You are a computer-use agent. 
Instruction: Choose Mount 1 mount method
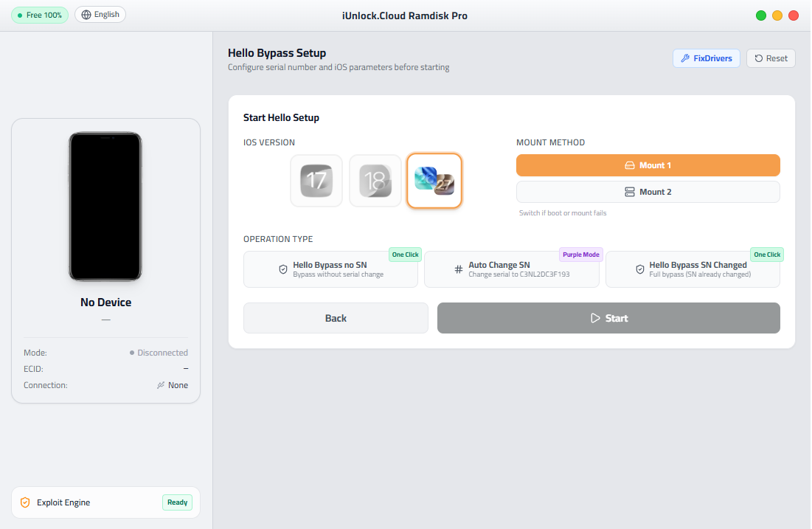(648, 165)
